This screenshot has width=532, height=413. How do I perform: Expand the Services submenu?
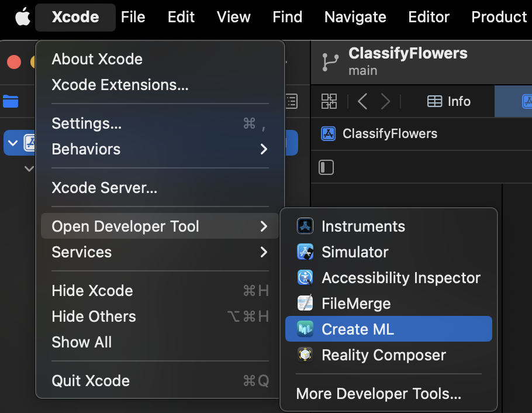pos(160,252)
